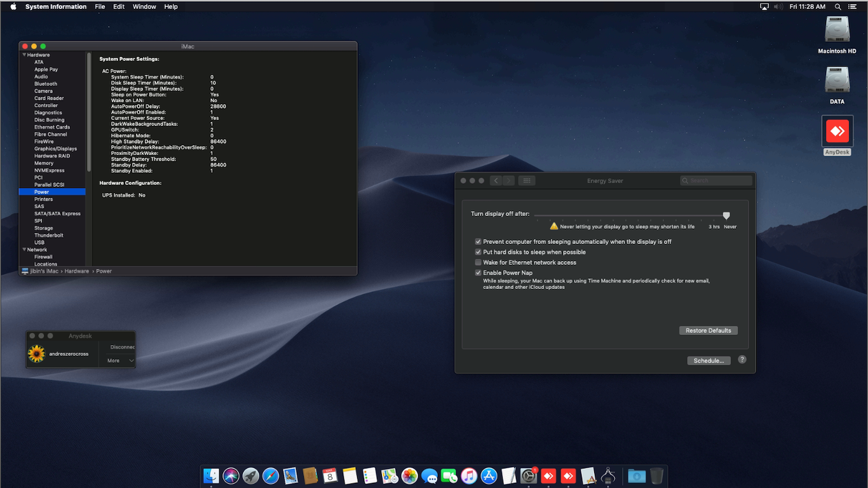Viewport: 868px width, 488px height.
Task: Click the Energy Saver search field
Action: point(716,180)
